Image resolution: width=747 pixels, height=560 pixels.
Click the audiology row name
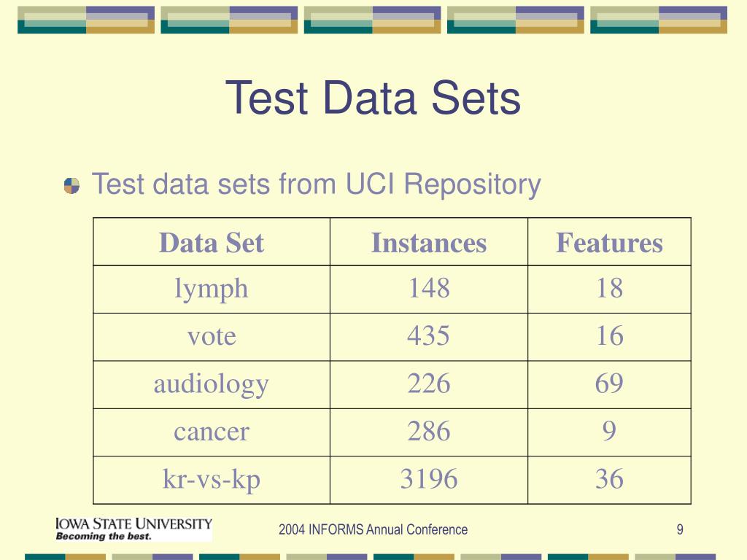(212, 384)
